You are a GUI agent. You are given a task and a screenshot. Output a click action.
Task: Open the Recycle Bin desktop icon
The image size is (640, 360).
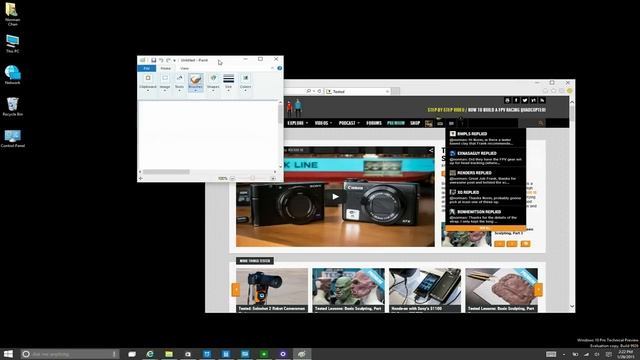pos(12,107)
